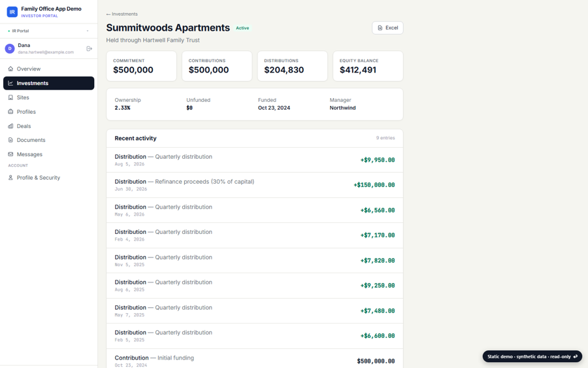This screenshot has height=368, width=588.
Task: Open Profile & Security settings
Action: [x=49, y=178]
